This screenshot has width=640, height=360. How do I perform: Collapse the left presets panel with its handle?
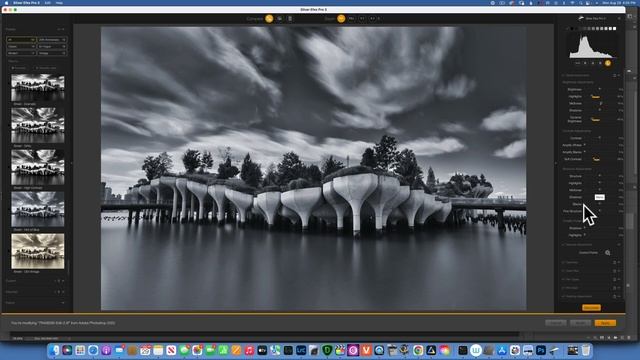71,163
